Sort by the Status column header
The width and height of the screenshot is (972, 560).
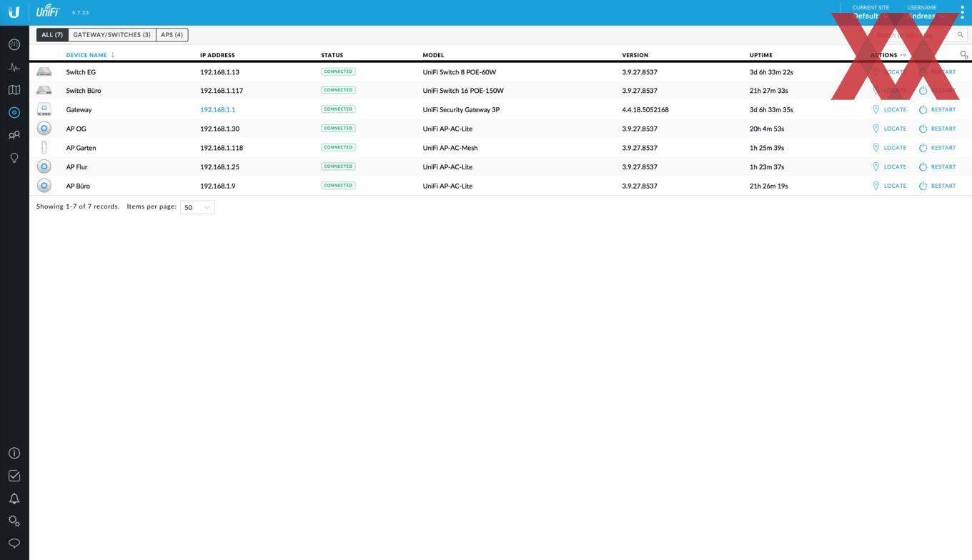coord(332,55)
